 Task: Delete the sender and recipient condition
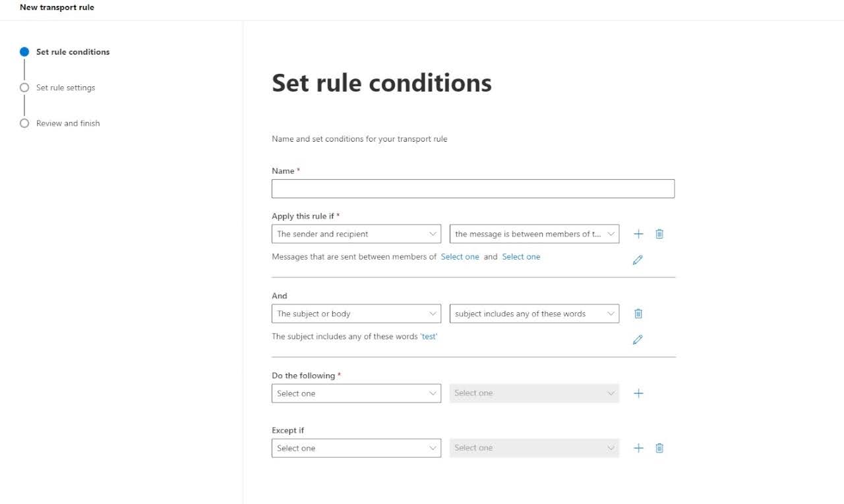pos(659,234)
